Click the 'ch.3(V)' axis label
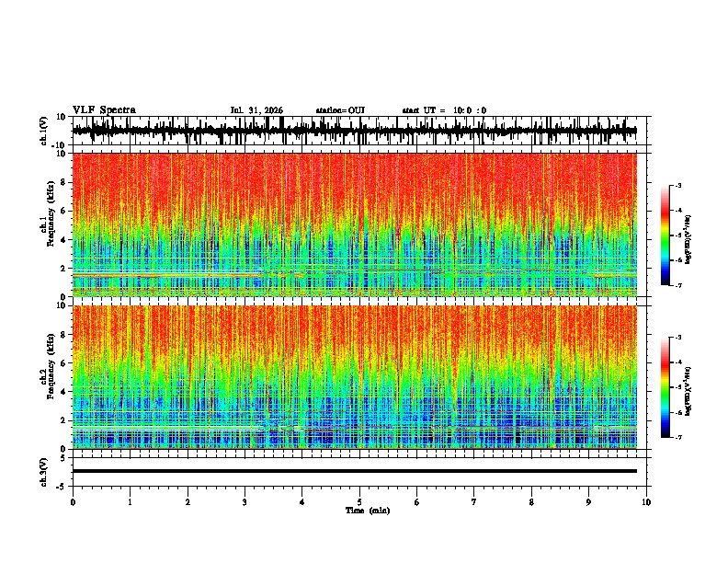This screenshot has width=728, height=563. tap(44, 472)
